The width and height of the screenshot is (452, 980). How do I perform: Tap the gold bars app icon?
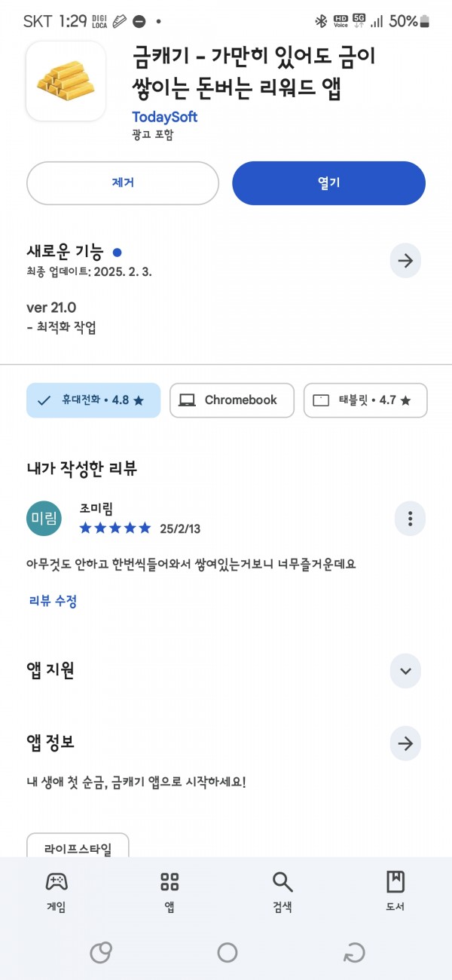(66, 81)
